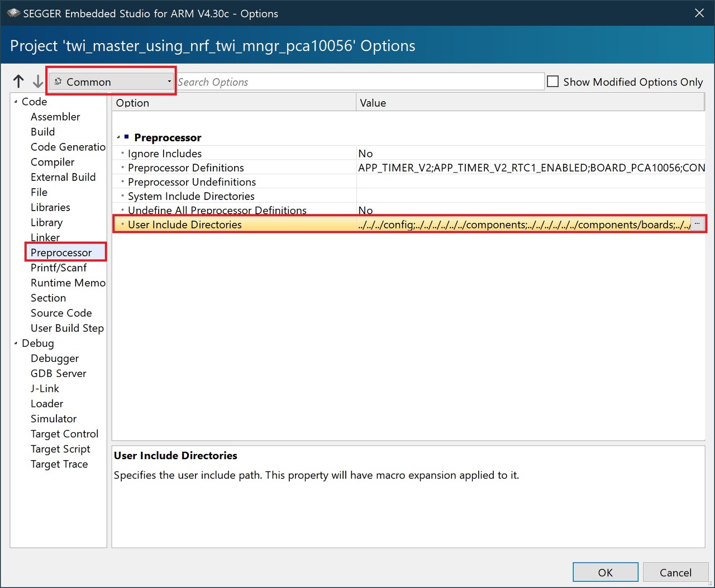Select GDB Server category

point(59,373)
